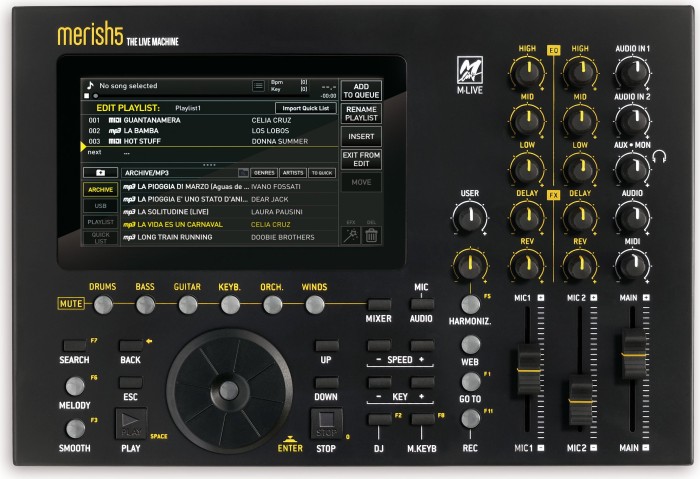This screenshot has height=479, width=700.
Task: Click the GO TO round button
Action: 470,382
